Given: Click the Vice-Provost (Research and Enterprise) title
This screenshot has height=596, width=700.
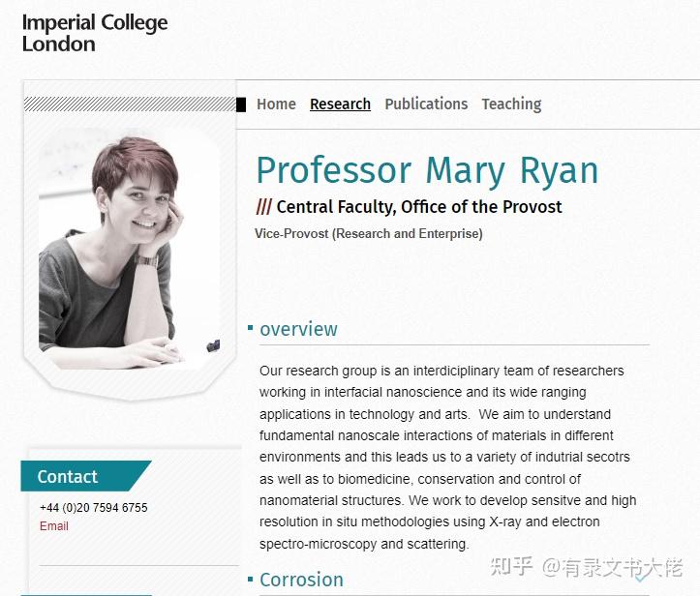Looking at the screenshot, I should pyautogui.click(x=369, y=234).
